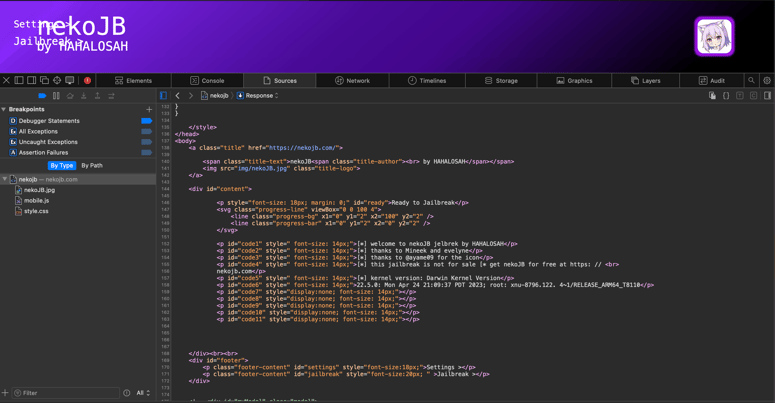Open the Network tab
Viewport: 775px width, 403px height.
pyautogui.click(x=352, y=81)
